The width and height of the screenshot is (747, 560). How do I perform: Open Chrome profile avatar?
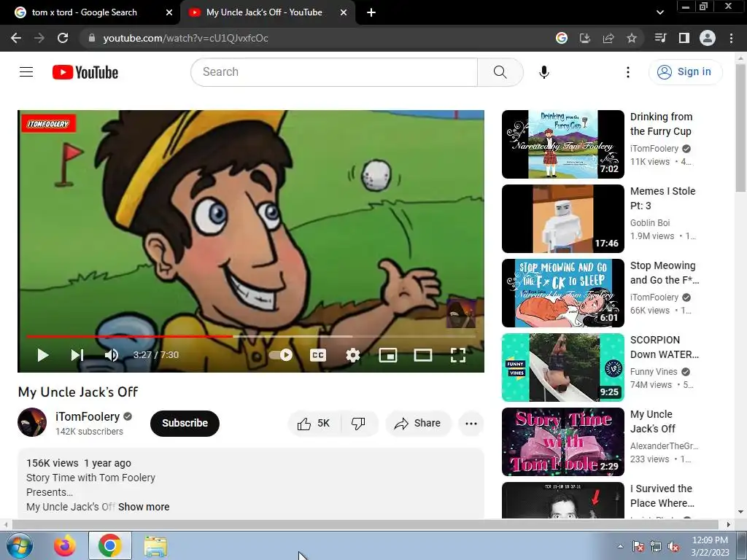click(x=708, y=38)
